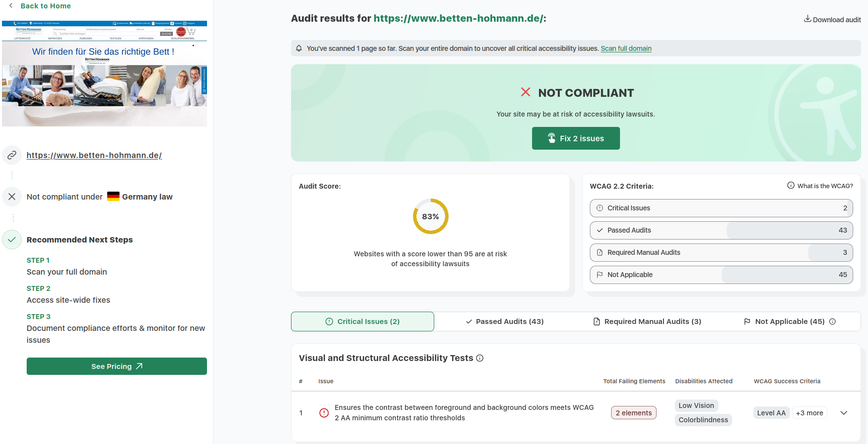868x444 pixels.
Task: Select the Critical Issues (2) tab
Action: click(x=363, y=322)
